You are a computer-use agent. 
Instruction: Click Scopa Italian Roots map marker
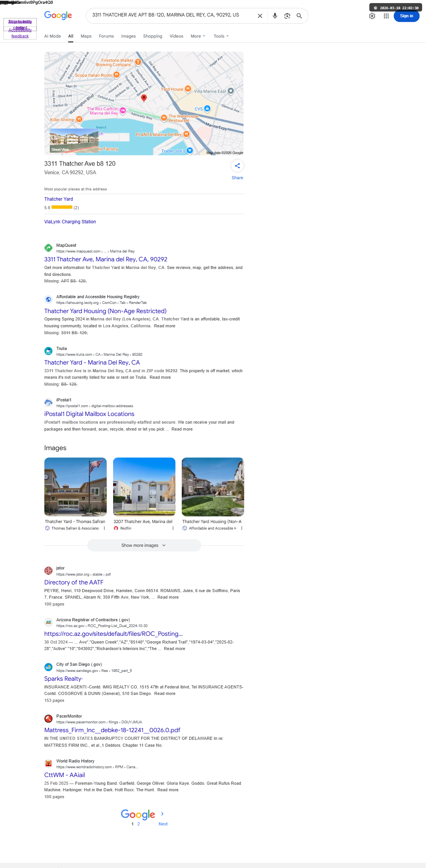116,75
